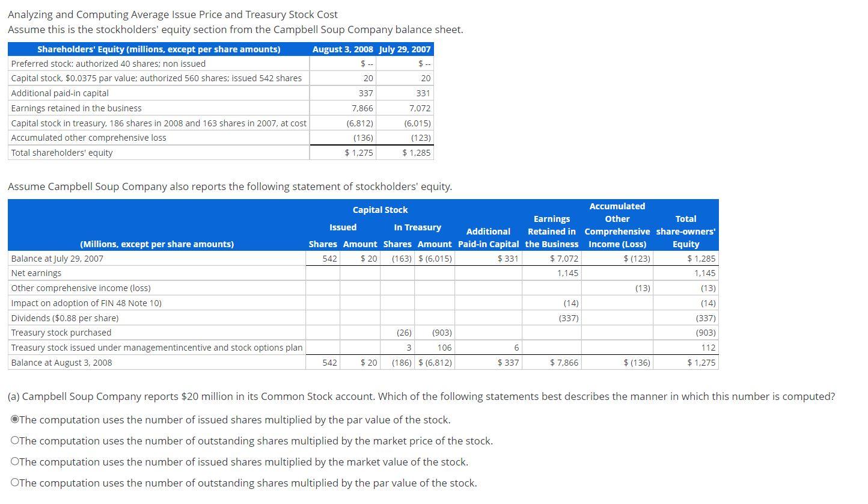Click the 106 treasury stock issued amount

[444, 348]
